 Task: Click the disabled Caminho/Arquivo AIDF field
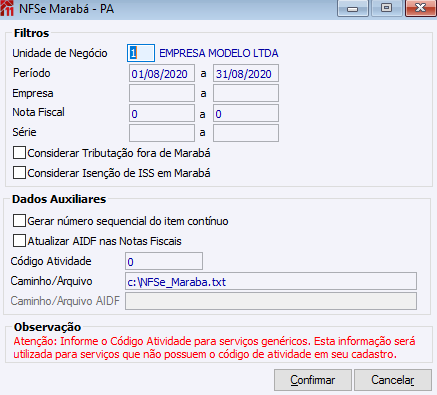tap(271, 301)
